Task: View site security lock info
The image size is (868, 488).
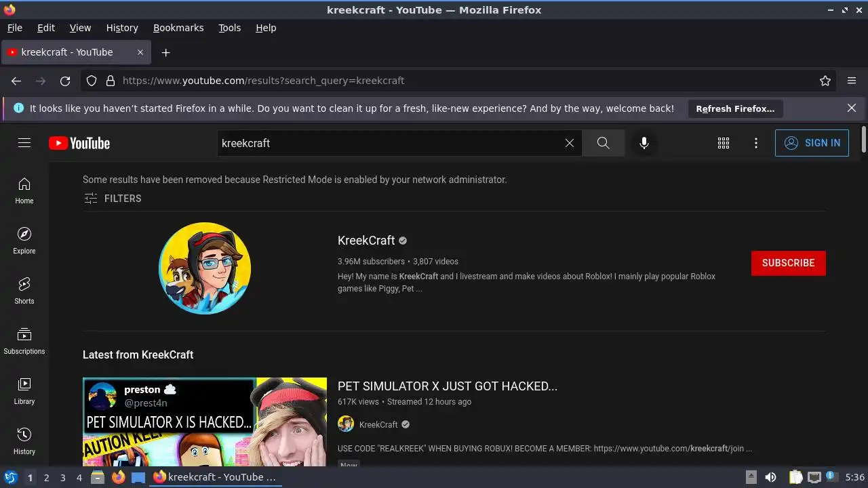Action: [111, 81]
